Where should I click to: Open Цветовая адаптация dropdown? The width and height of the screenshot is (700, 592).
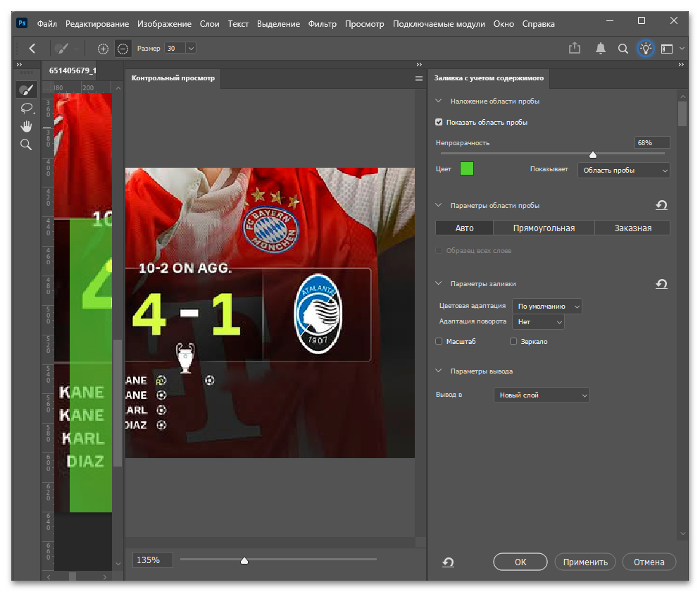[547, 306]
